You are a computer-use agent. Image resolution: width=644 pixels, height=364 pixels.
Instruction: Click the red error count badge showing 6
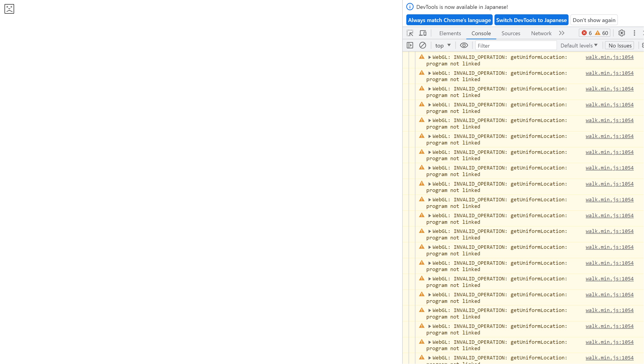587,33
